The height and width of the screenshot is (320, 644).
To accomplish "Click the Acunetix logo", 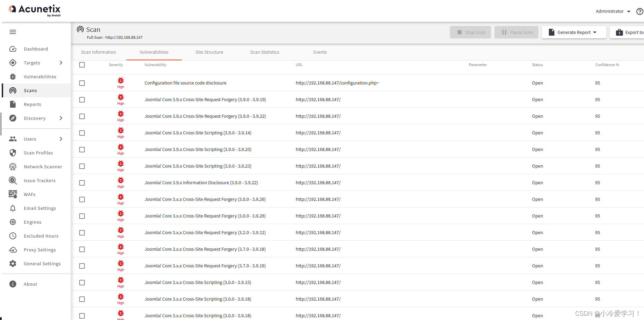I will (x=35, y=10).
